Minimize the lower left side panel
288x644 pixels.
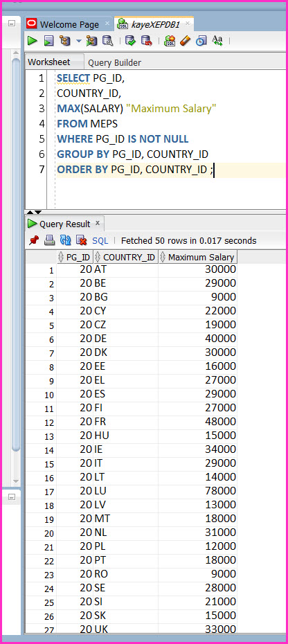[12, 497]
